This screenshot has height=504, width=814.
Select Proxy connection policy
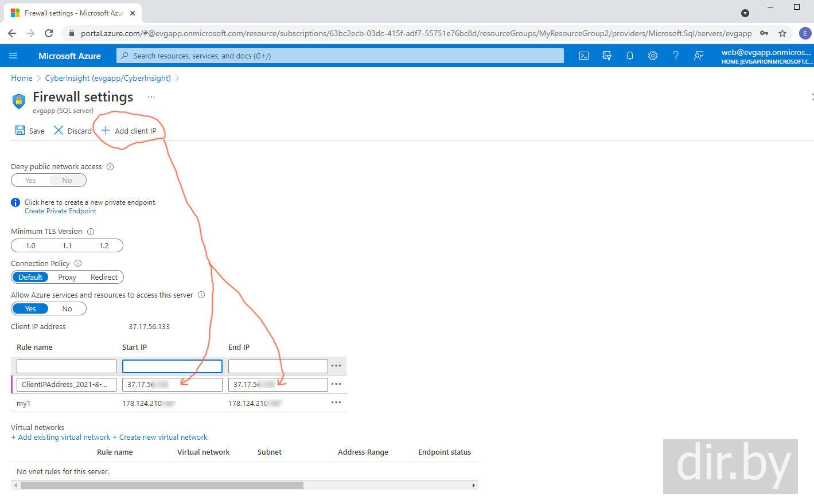point(67,277)
